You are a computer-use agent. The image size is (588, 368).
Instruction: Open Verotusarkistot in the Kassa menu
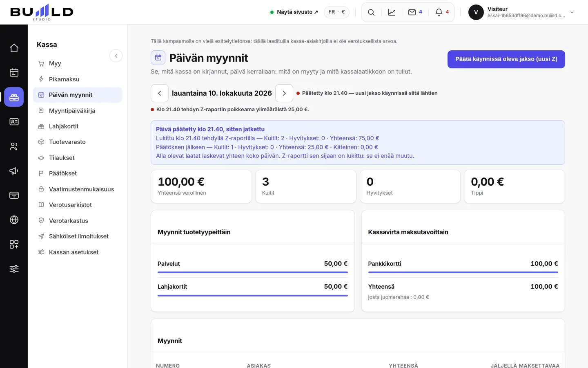(78, 205)
